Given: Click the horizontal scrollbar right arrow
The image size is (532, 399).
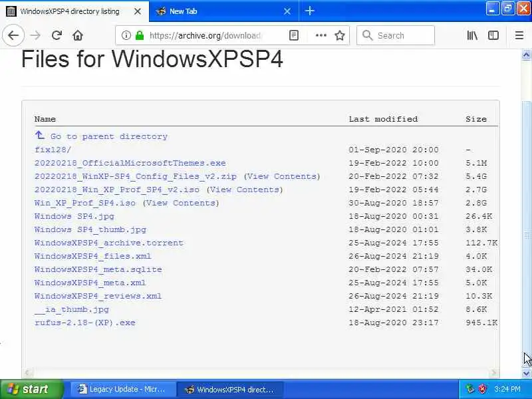Looking at the screenshot, I should pos(494,373).
